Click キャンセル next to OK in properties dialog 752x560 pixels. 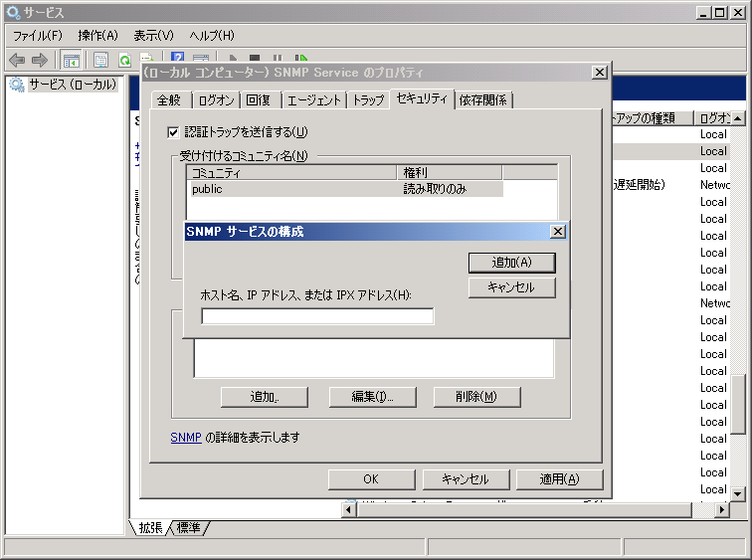[466, 479]
